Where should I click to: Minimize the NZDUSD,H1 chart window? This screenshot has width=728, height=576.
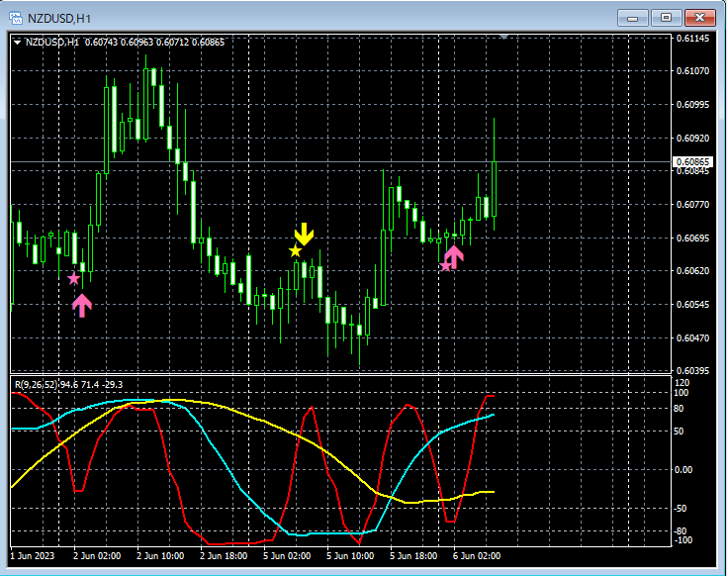632,18
